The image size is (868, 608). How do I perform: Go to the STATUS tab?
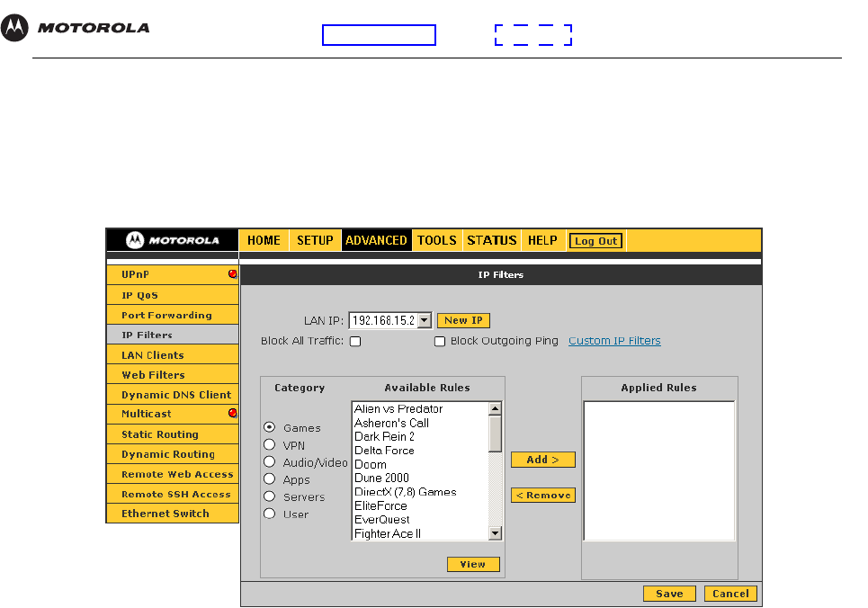[492, 240]
